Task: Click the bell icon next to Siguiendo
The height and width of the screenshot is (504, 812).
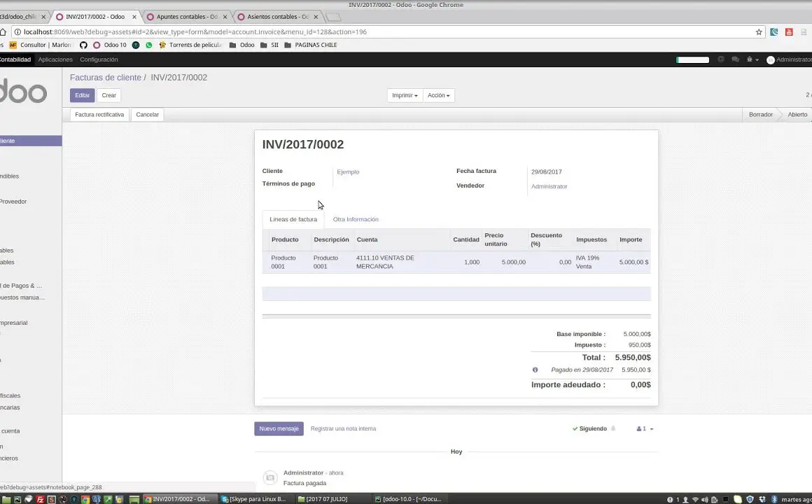Action: point(613,428)
